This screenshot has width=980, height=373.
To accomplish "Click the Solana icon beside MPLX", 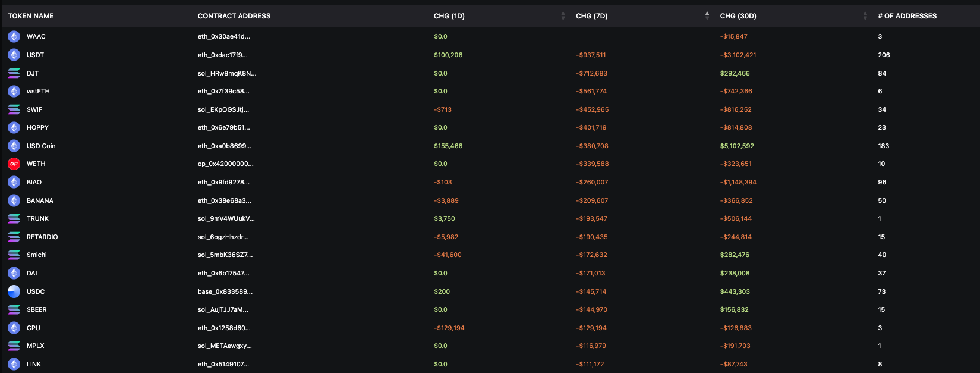I will [14, 346].
